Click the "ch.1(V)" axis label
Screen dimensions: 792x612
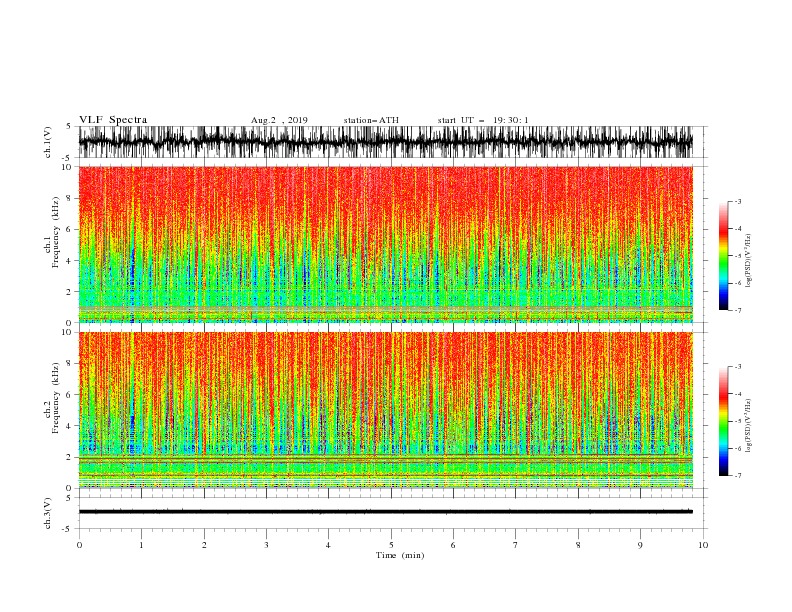pos(48,142)
